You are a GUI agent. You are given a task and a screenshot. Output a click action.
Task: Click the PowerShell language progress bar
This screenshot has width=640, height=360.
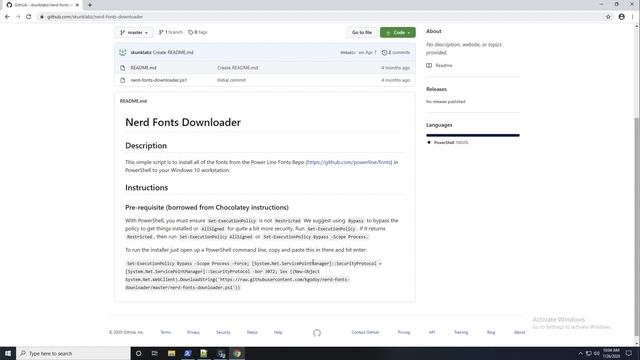(x=473, y=135)
